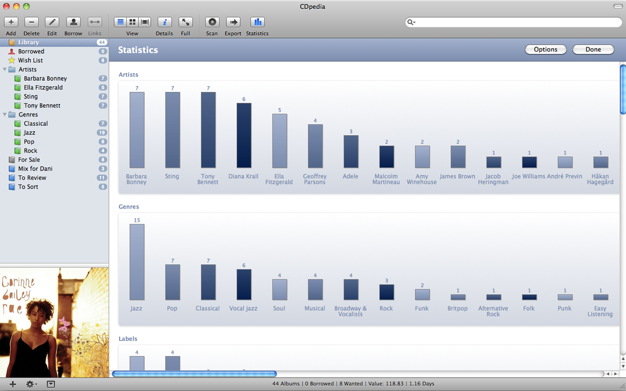Click the Delete toolbar button
626x391 pixels.
pyautogui.click(x=32, y=22)
